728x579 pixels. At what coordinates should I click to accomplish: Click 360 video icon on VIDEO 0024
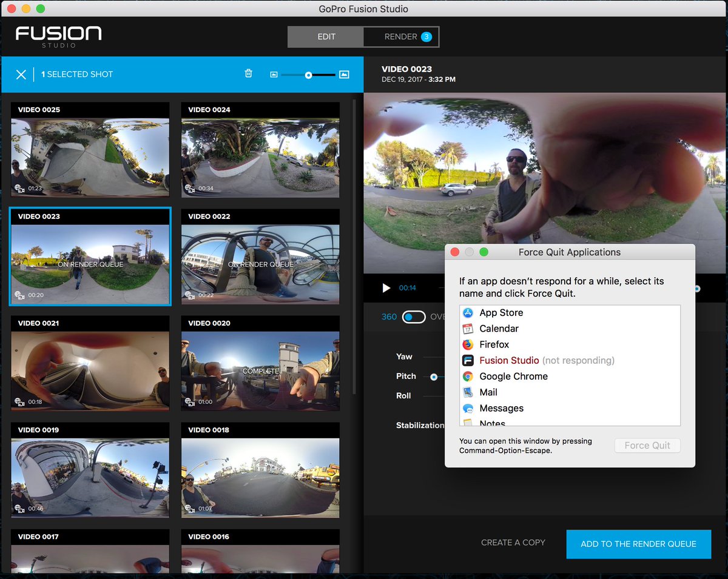tap(190, 189)
